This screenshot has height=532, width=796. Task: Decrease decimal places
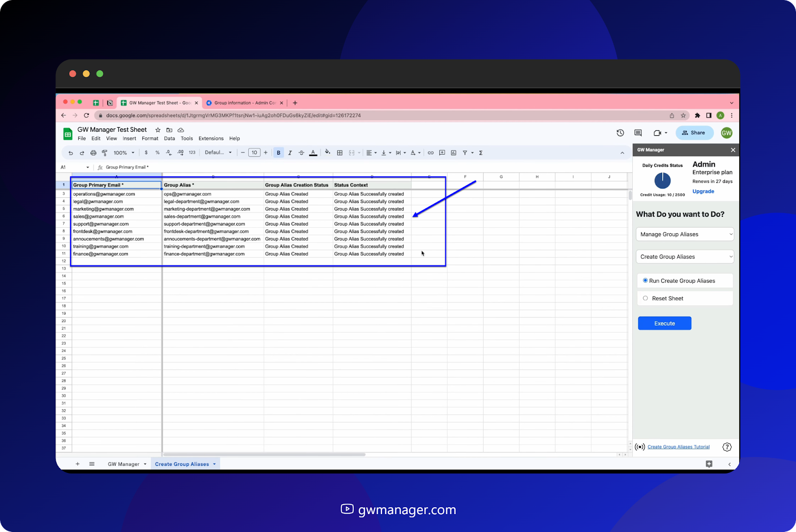click(169, 153)
